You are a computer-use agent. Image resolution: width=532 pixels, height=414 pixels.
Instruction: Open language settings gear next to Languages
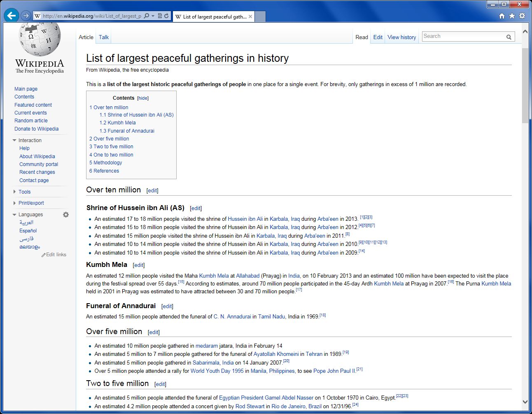66,215
